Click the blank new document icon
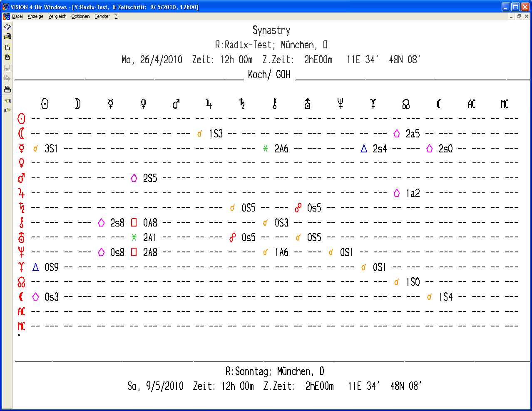532x411 pixels. [x=7, y=47]
